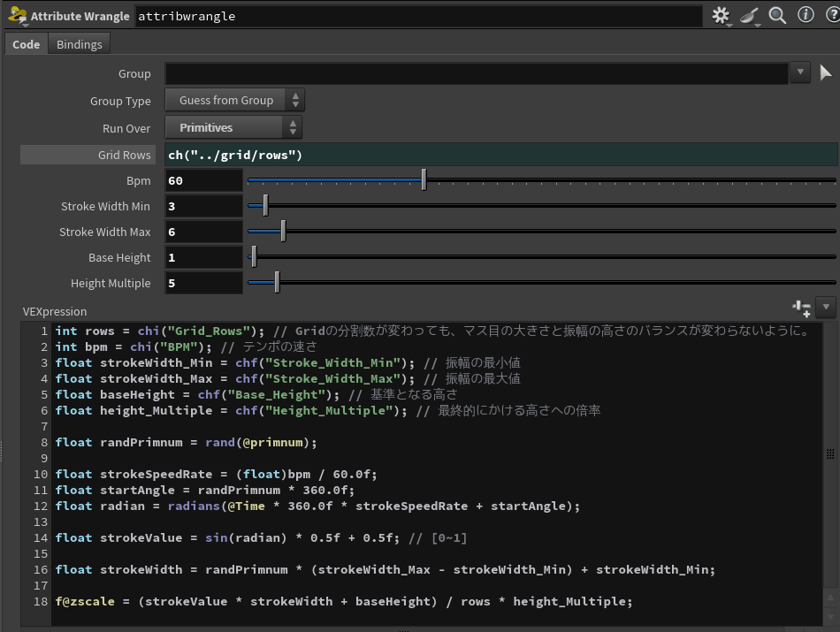Click the wok presets icon

pos(750,16)
